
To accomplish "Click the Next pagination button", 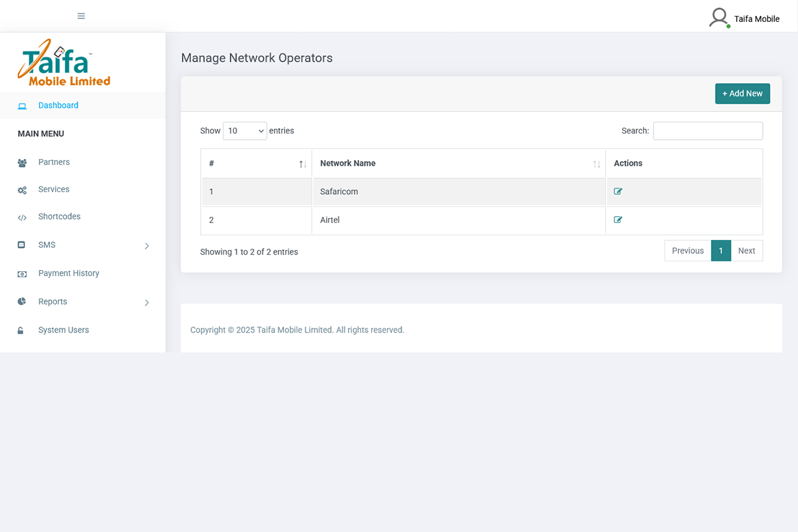I will (746, 251).
